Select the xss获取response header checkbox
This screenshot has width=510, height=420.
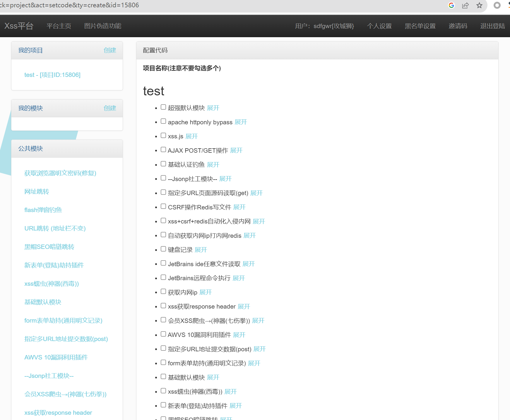(x=163, y=306)
